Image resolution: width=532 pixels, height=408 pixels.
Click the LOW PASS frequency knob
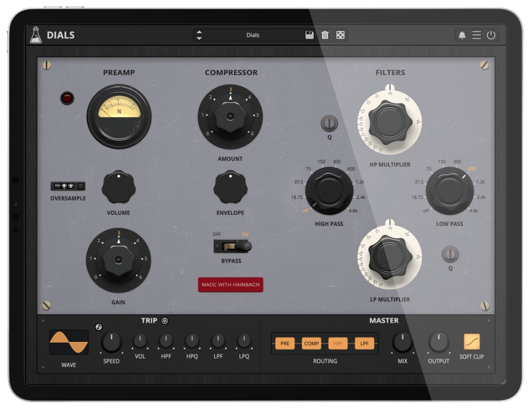pyautogui.click(x=450, y=190)
